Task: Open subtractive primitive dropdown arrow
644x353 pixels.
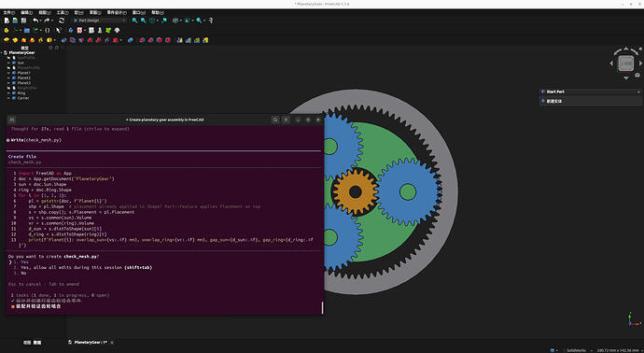Action: (121, 40)
